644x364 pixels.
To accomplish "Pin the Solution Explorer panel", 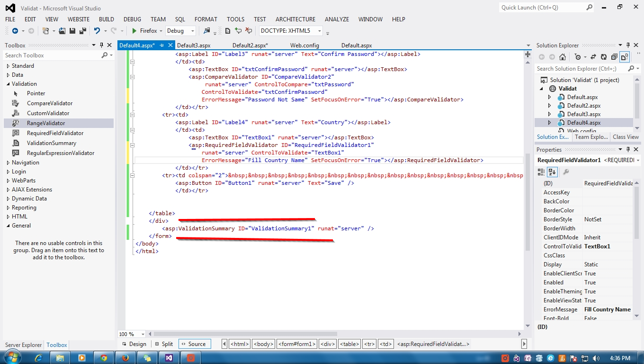I will (x=628, y=45).
